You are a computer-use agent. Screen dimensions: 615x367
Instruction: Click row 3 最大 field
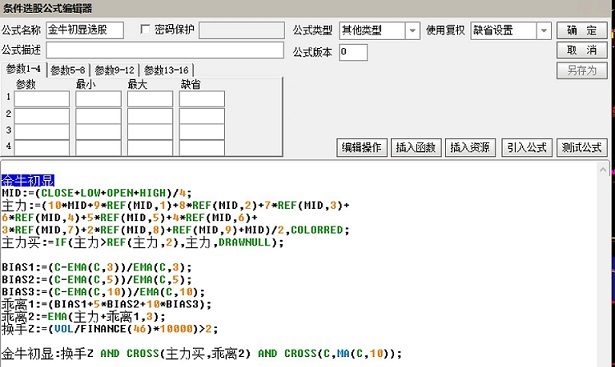150,132
